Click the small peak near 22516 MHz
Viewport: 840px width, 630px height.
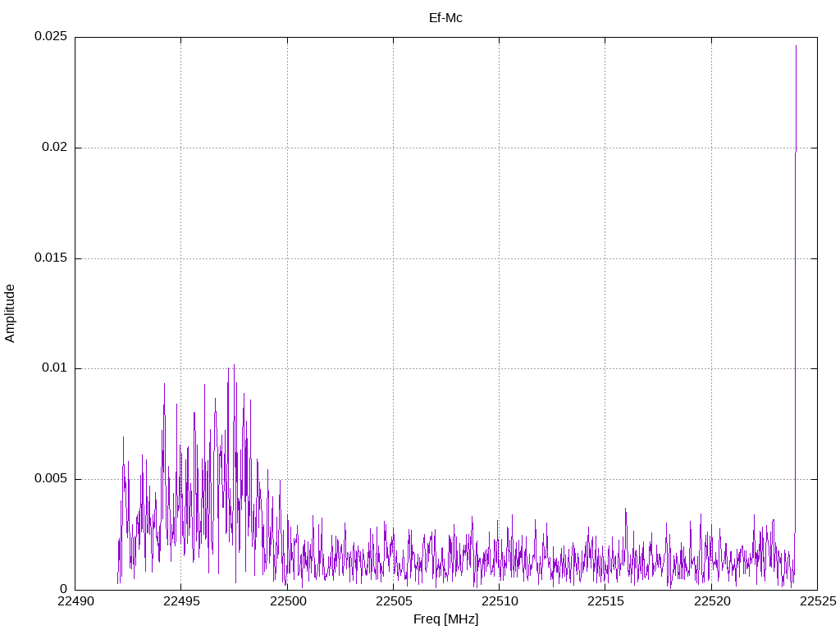(625, 509)
